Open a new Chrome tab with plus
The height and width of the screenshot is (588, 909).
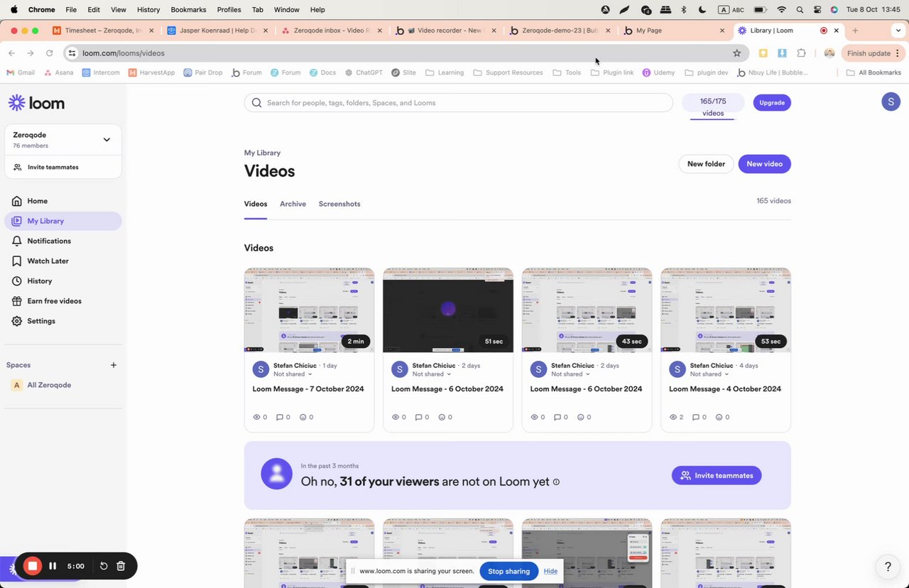coord(855,31)
